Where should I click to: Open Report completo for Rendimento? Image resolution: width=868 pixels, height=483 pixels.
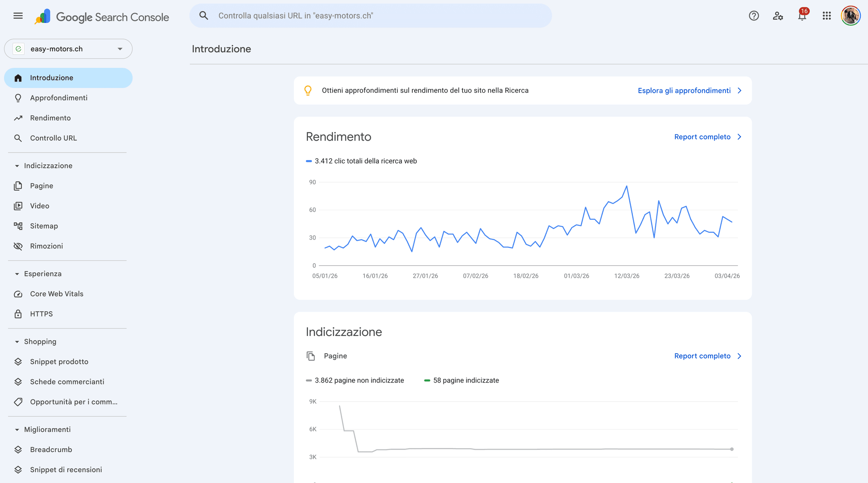point(702,137)
